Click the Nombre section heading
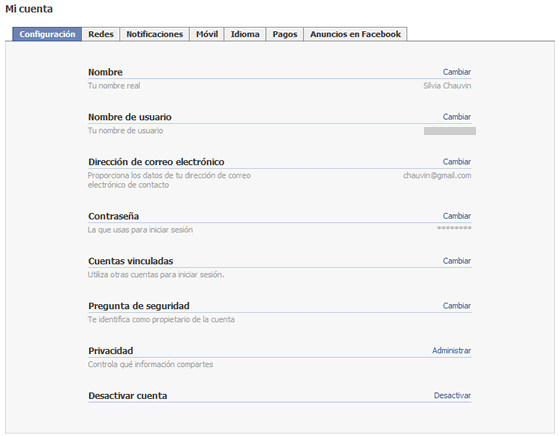 (x=105, y=72)
